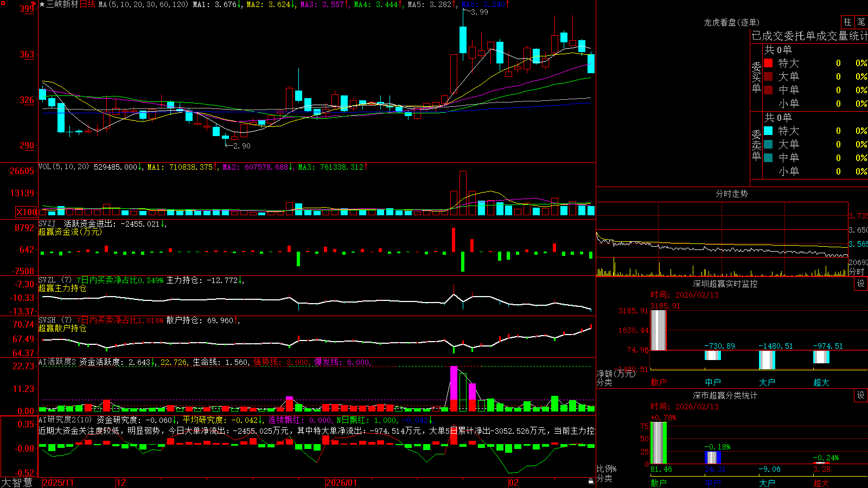Click the cyan 超大 label in 深圳超赢实时监控
868x488 pixels.
pos(821,382)
